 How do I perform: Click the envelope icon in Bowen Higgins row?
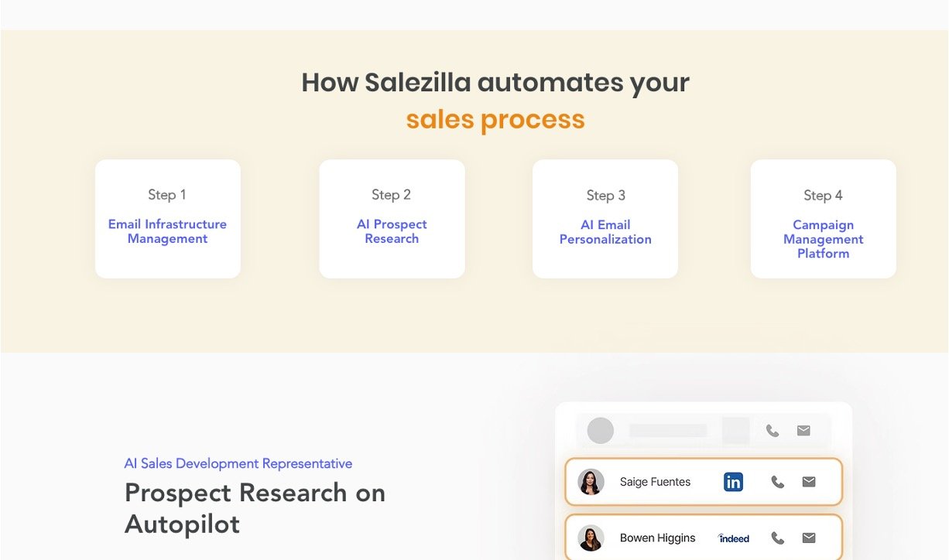809,538
